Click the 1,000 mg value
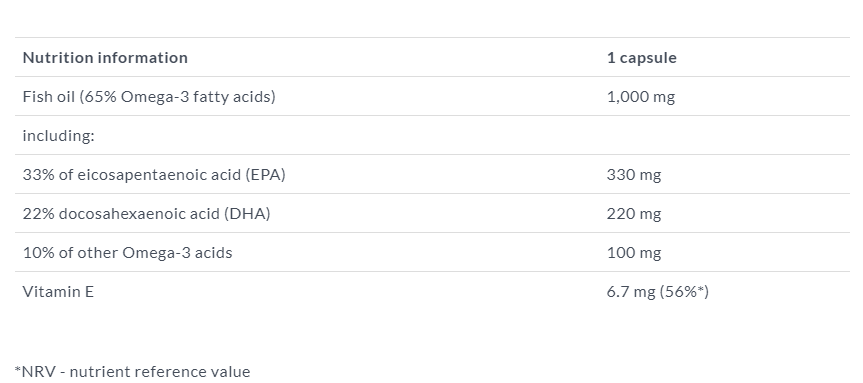Image resolution: width=863 pixels, height=383 pixels. (x=641, y=97)
